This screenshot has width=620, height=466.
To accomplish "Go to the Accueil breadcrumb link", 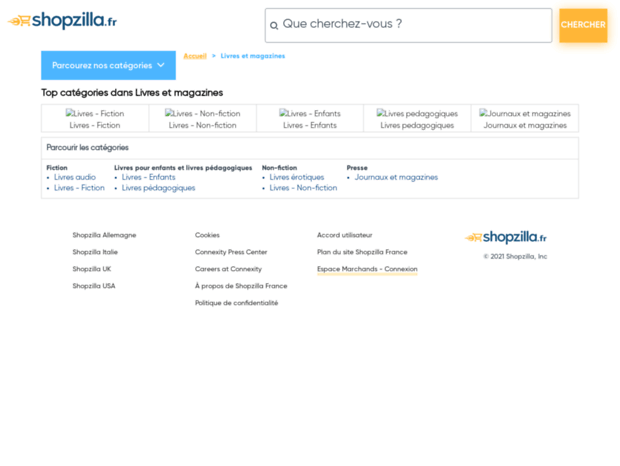I will (195, 56).
